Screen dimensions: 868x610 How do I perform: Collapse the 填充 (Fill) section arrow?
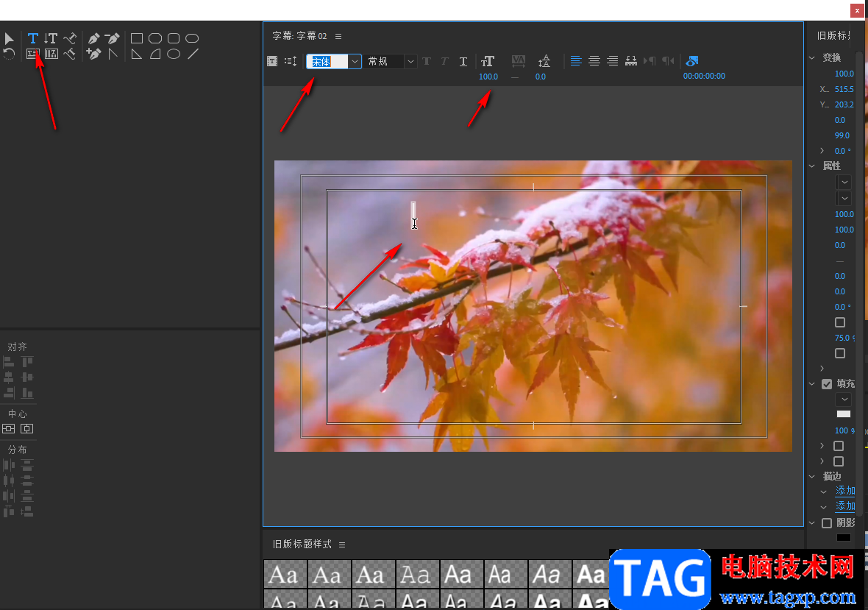[812, 383]
